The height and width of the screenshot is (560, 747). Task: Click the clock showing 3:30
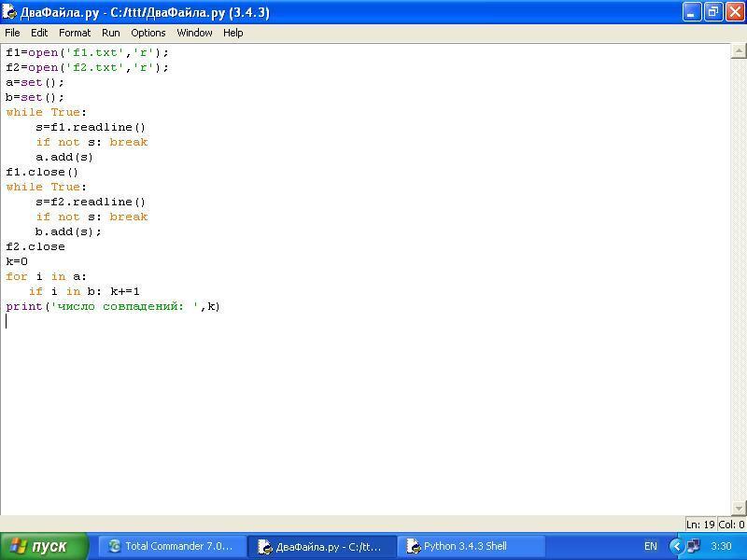coord(721,546)
